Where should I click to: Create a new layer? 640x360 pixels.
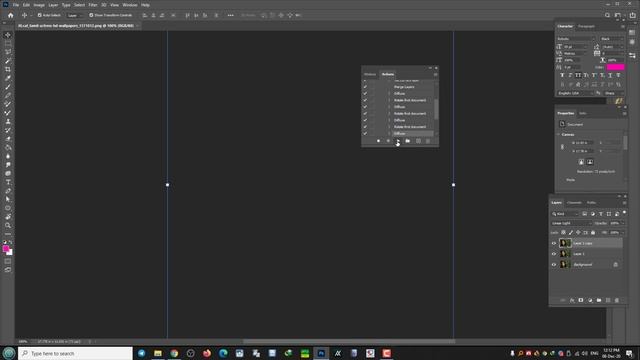pyautogui.click(x=608, y=300)
